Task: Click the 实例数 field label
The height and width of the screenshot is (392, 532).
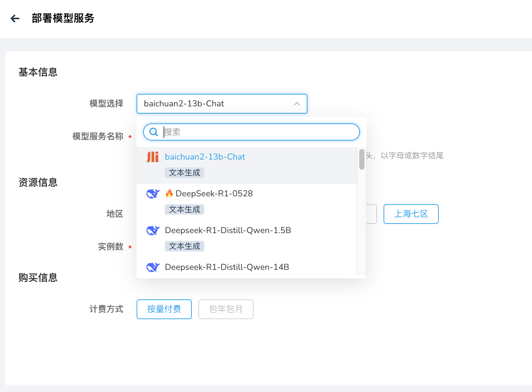Action: click(111, 247)
